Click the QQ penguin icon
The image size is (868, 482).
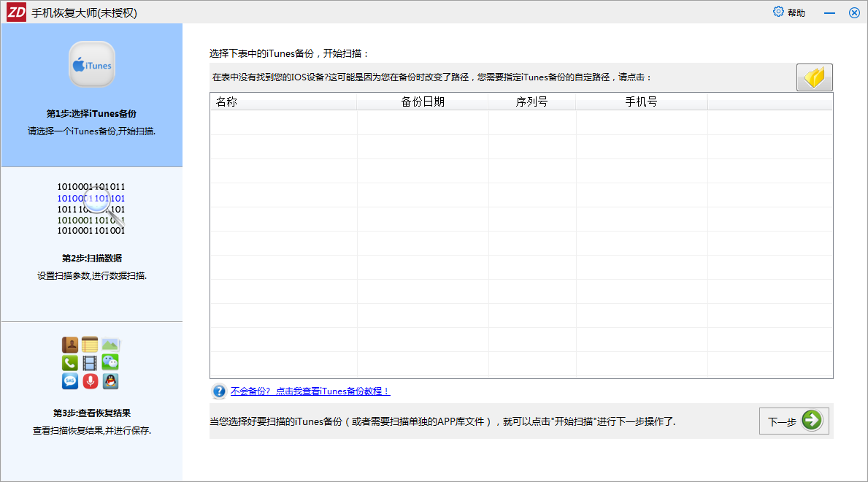tap(110, 381)
